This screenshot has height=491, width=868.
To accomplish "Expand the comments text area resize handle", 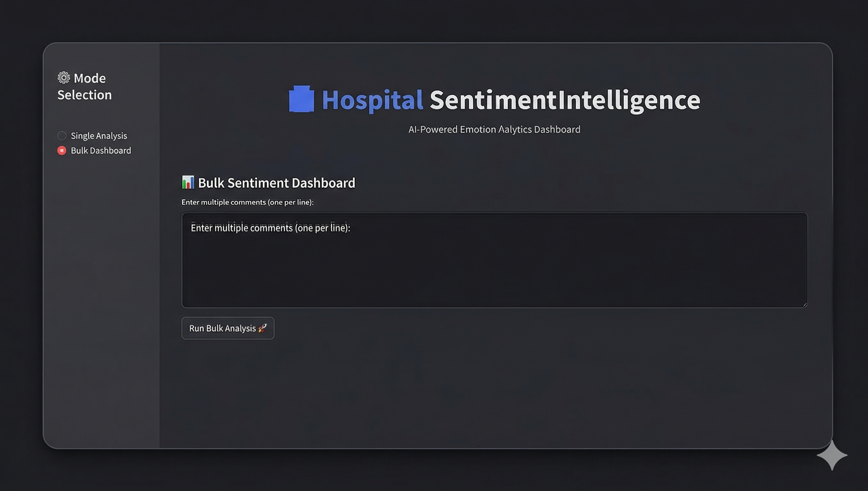I will tap(805, 303).
